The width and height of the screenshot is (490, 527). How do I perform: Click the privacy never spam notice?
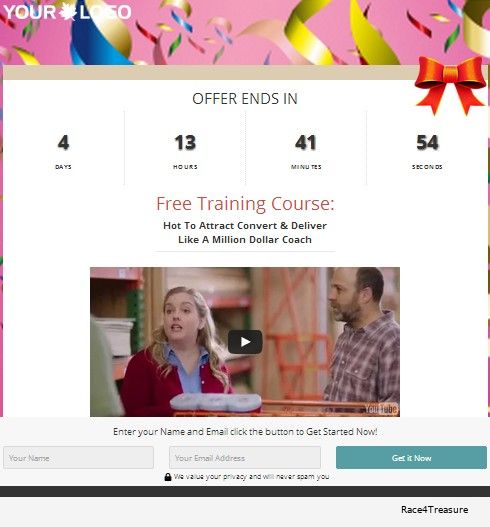point(251,477)
